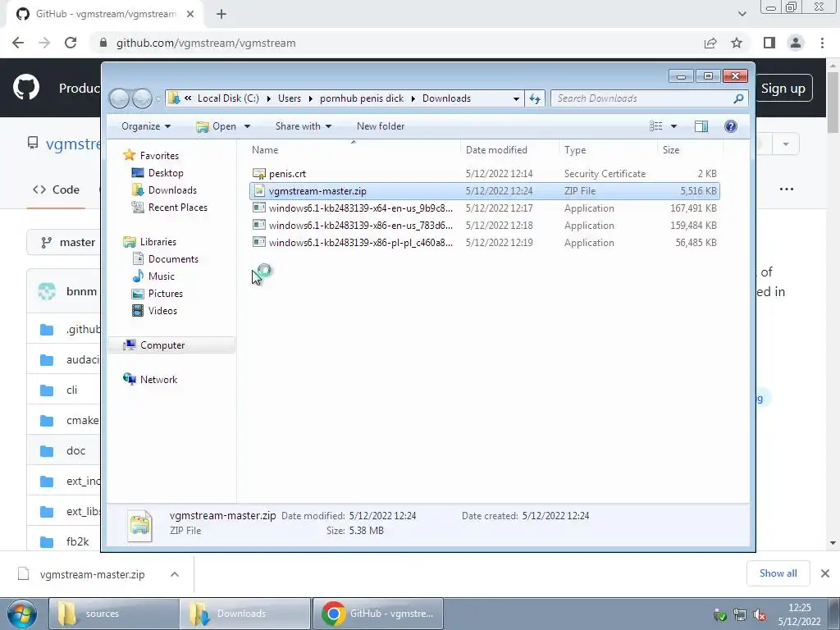
Task: Toggle Chrome side panel icon
Action: click(x=769, y=43)
